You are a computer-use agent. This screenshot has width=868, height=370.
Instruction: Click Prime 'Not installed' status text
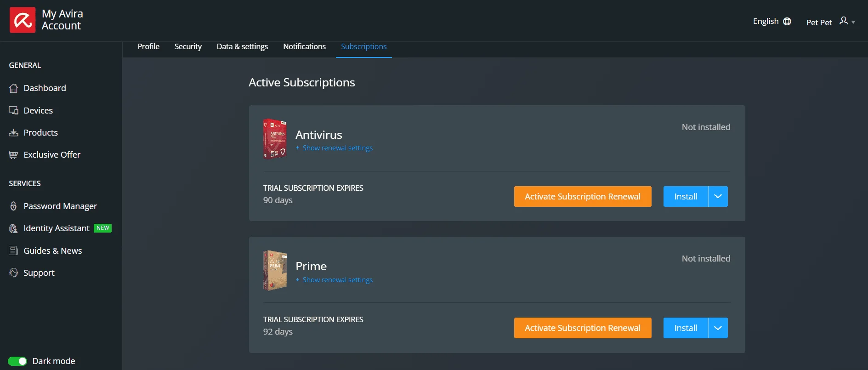[x=706, y=258]
